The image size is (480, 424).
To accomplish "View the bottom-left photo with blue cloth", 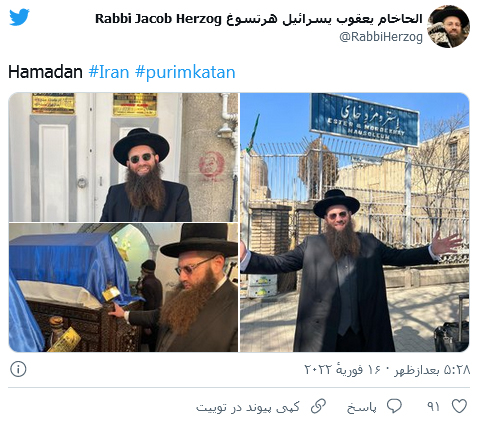I will (x=123, y=287).
